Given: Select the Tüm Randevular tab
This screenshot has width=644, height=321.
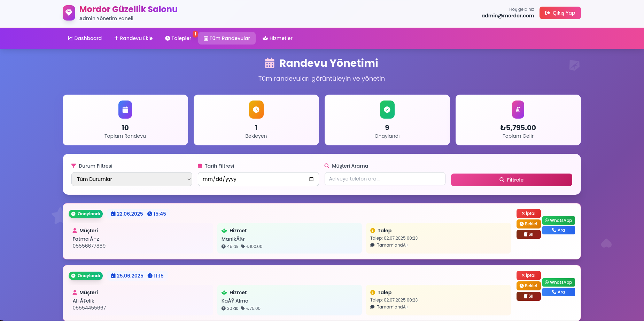Looking at the screenshot, I should pyautogui.click(x=227, y=38).
